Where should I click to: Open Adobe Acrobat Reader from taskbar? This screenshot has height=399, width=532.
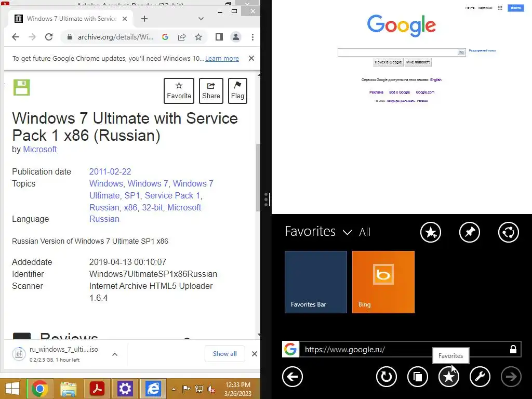pos(97,389)
